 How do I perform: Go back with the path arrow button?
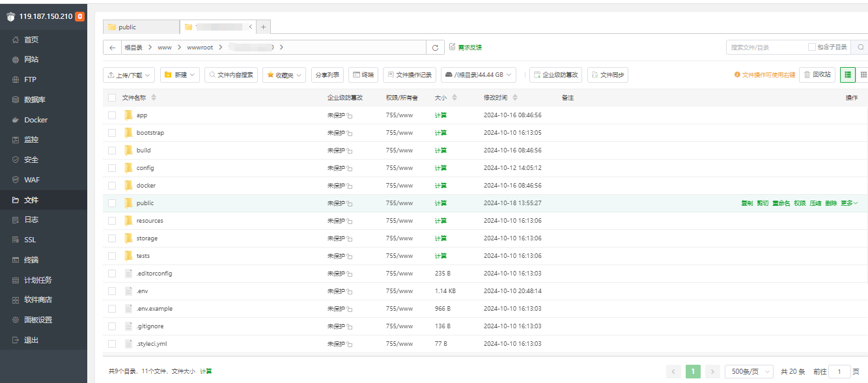[x=113, y=48]
